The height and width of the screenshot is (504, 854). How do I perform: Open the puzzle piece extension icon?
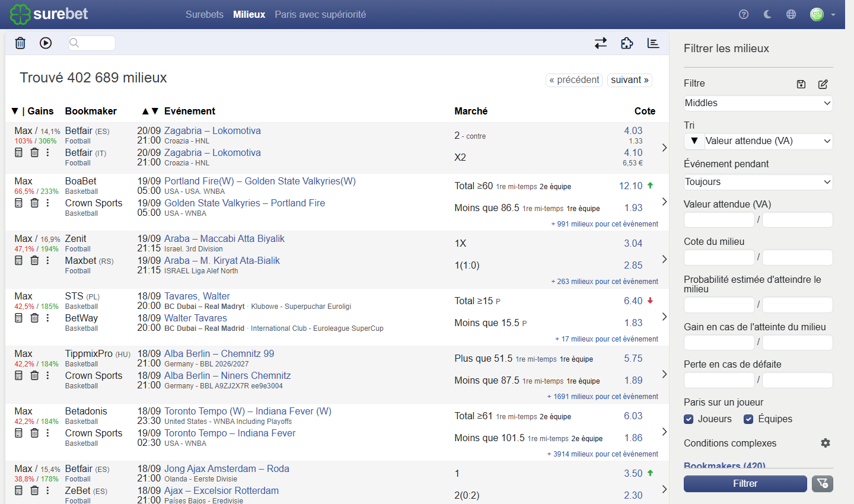(x=627, y=43)
